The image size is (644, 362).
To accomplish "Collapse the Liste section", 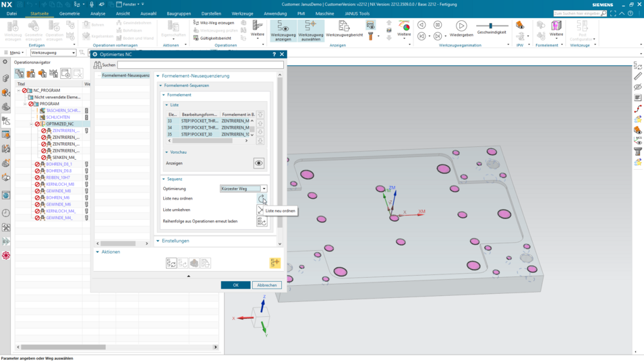I will coord(167,105).
